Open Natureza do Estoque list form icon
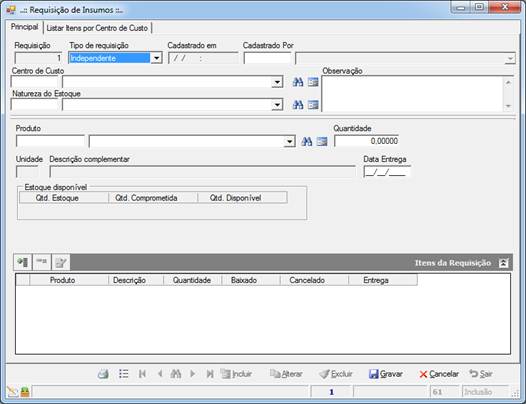 [313, 105]
